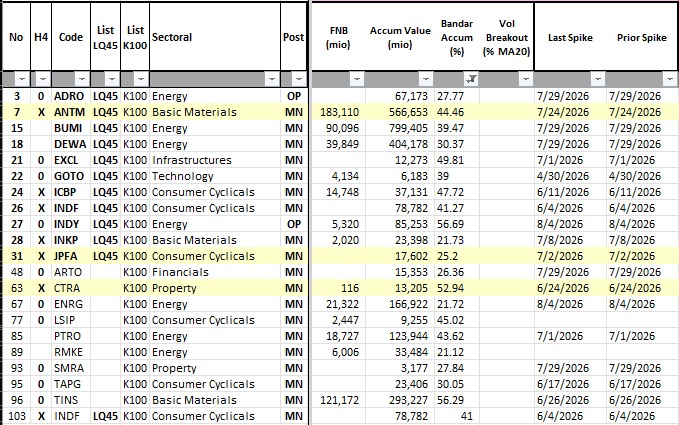Image resolution: width=679 pixels, height=425 pixels.
Task: Select the INKP code cell
Action: click(71, 240)
